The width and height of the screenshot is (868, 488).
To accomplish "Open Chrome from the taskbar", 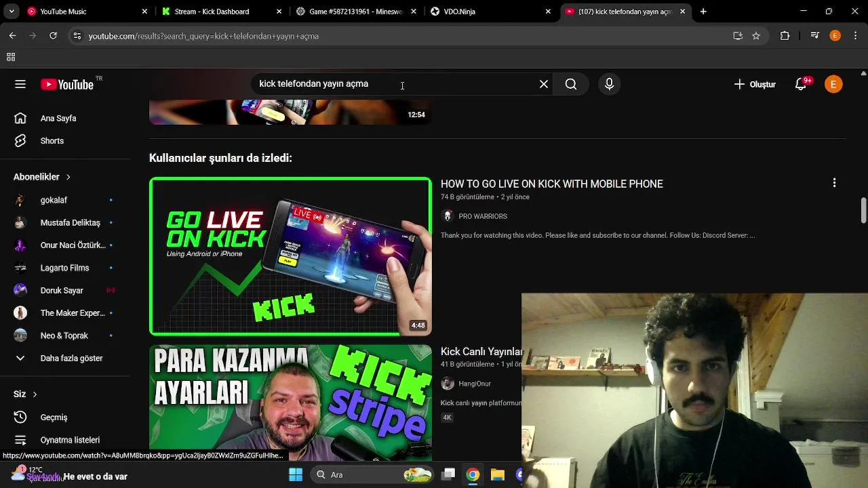I will tap(473, 474).
